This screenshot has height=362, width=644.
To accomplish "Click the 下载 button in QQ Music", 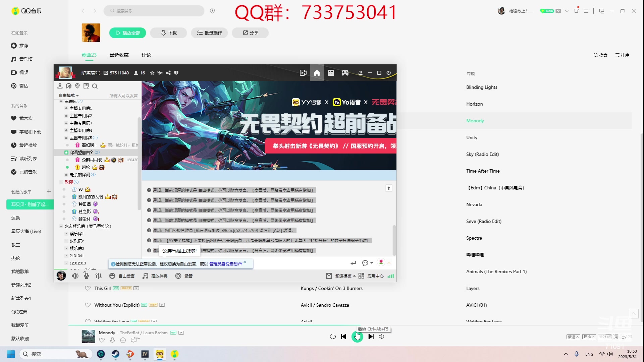I will (168, 33).
